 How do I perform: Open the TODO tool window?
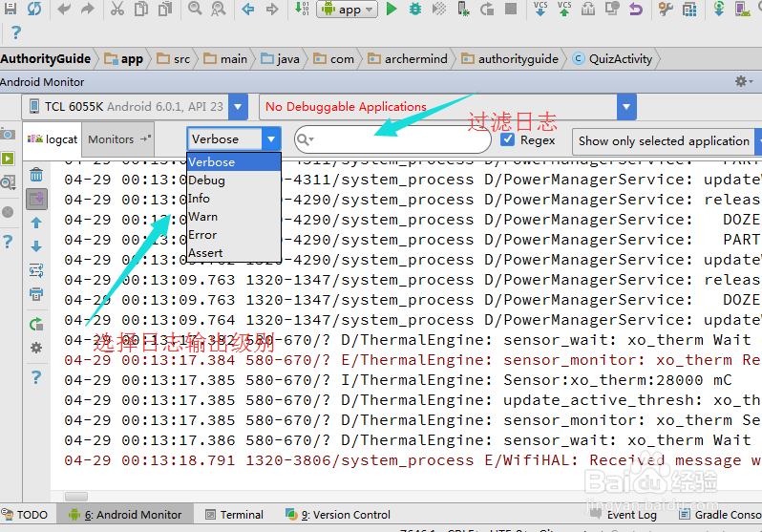pos(25,514)
